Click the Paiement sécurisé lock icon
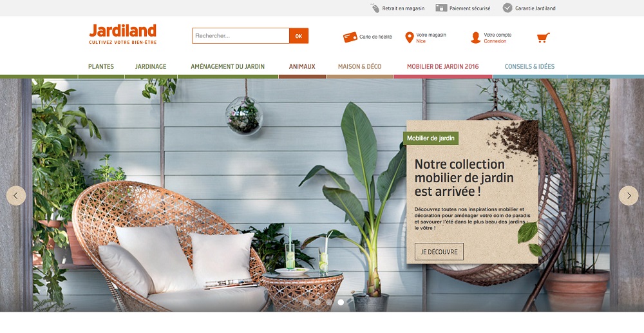 (441, 8)
